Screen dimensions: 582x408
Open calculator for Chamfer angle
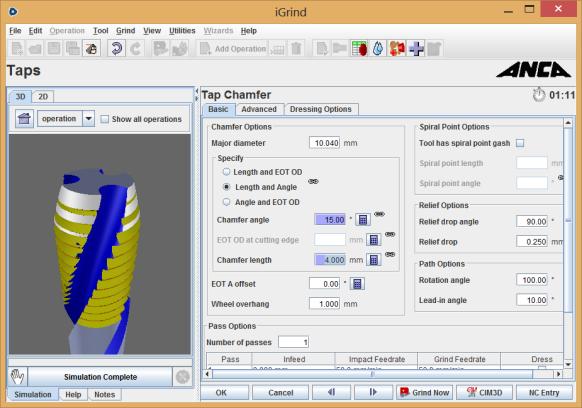(363, 220)
